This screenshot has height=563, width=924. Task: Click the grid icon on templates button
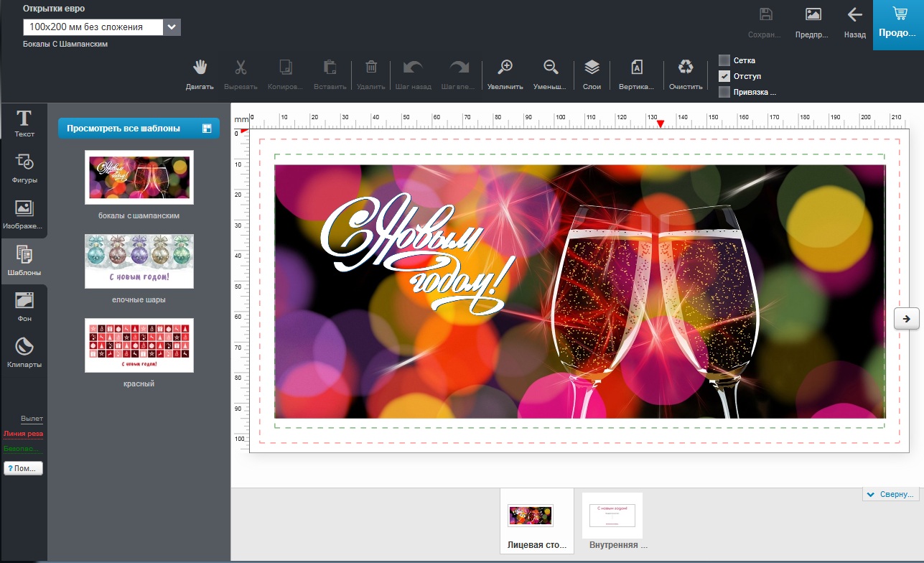point(207,129)
